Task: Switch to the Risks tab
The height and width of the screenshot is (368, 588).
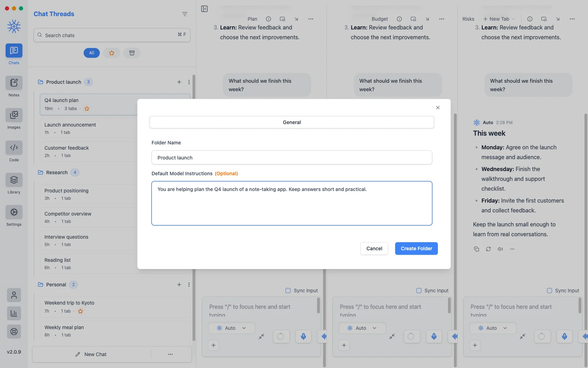Action: point(468,19)
